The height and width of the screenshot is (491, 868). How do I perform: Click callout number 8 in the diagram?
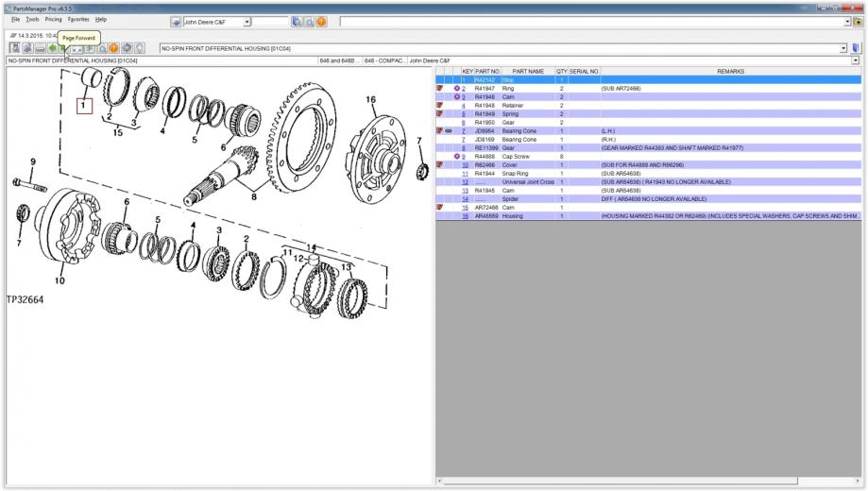[x=253, y=196]
